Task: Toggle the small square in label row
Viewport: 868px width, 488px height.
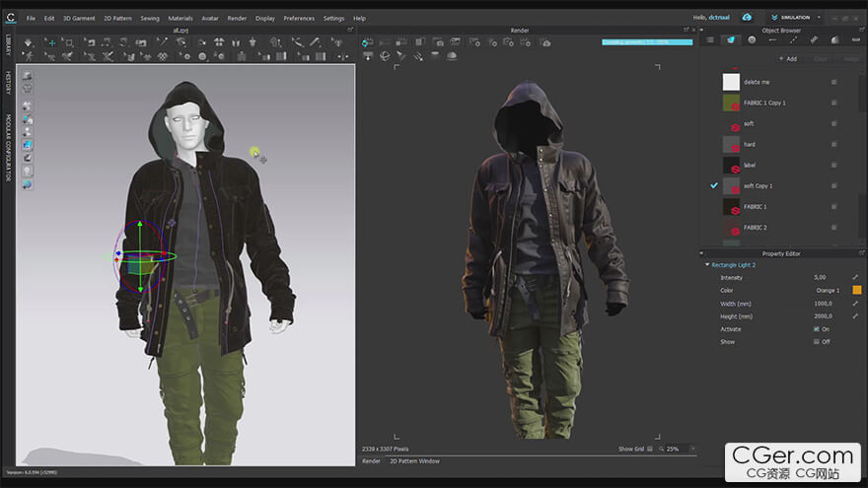Action: coord(833,165)
